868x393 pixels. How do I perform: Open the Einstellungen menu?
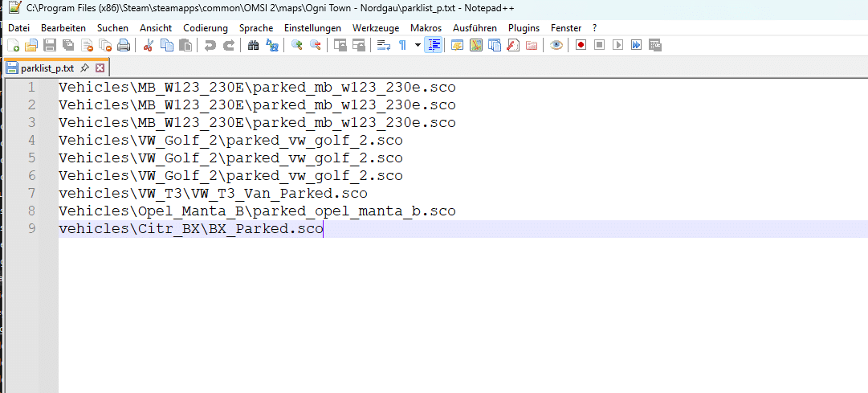point(312,28)
